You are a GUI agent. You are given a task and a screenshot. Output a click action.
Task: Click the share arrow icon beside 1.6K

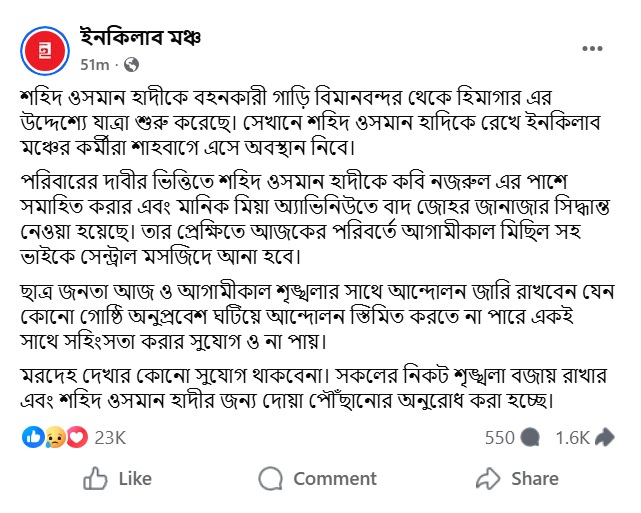click(x=606, y=437)
